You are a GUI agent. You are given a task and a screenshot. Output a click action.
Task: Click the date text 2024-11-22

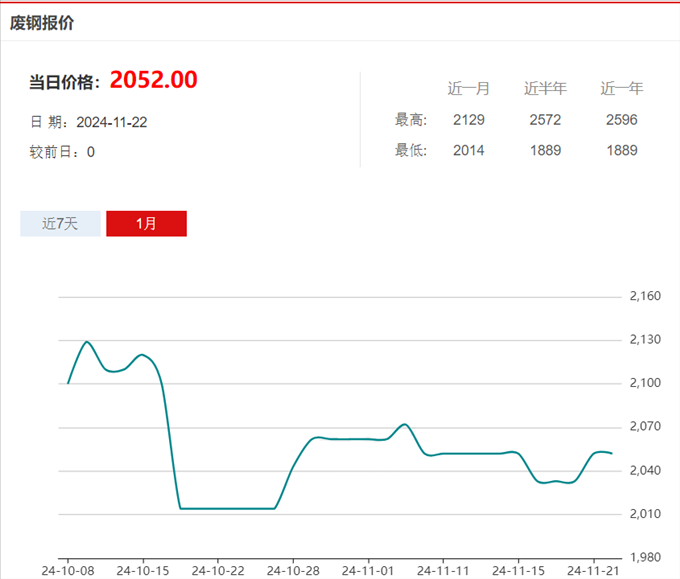[112, 122]
